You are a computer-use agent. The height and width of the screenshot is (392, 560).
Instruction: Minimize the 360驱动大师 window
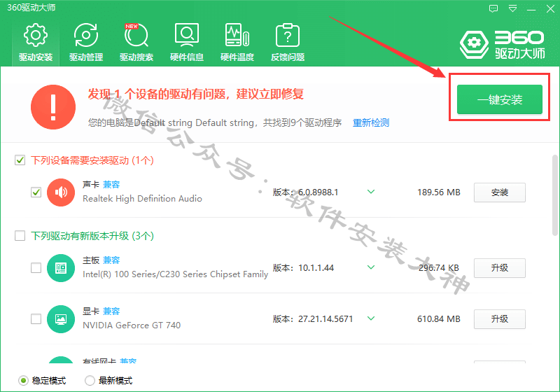[531, 9]
